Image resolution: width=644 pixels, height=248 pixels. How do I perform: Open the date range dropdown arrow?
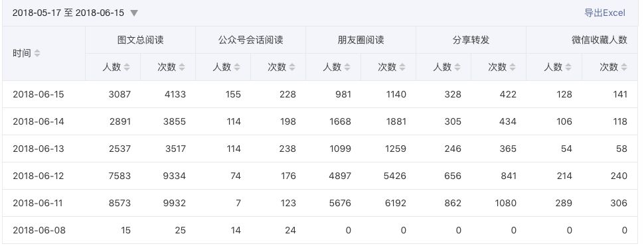[134, 13]
